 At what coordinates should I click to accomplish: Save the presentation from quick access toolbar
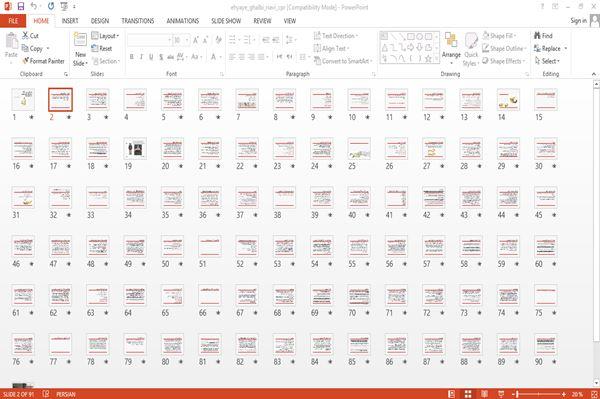pyautogui.click(x=21, y=7)
